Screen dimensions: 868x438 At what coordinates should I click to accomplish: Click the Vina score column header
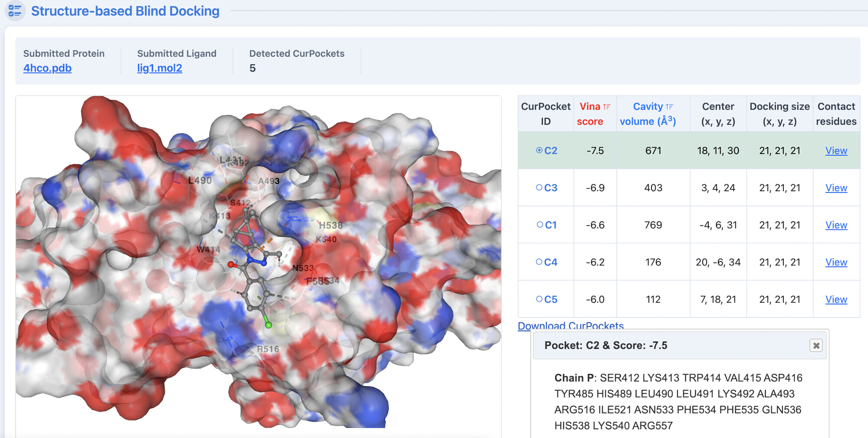595,114
